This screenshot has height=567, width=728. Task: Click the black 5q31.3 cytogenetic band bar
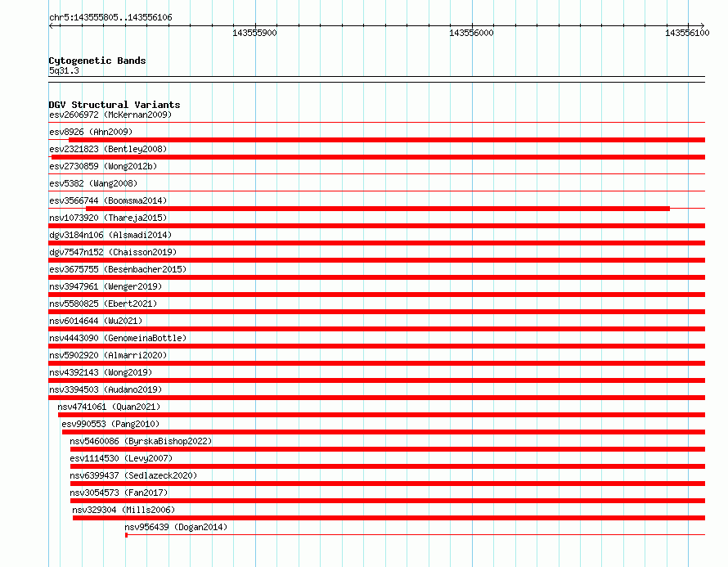[x=376, y=79]
